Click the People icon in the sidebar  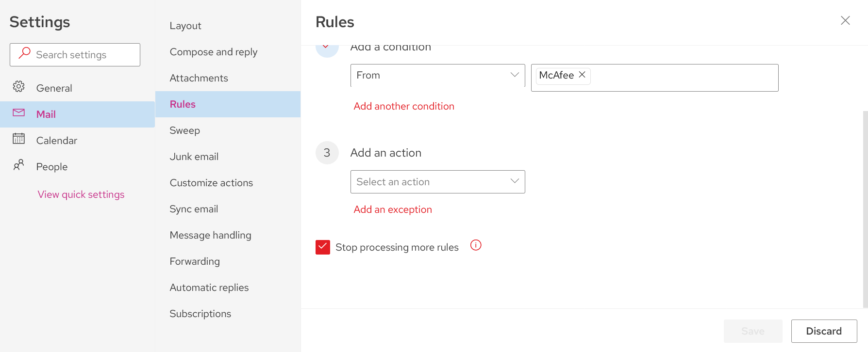tap(18, 166)
